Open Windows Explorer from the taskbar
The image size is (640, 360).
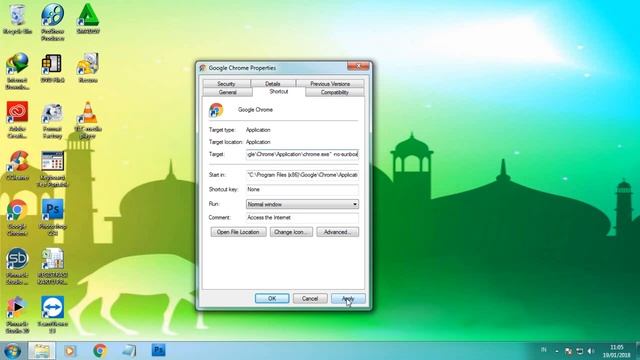coord(42,351)
